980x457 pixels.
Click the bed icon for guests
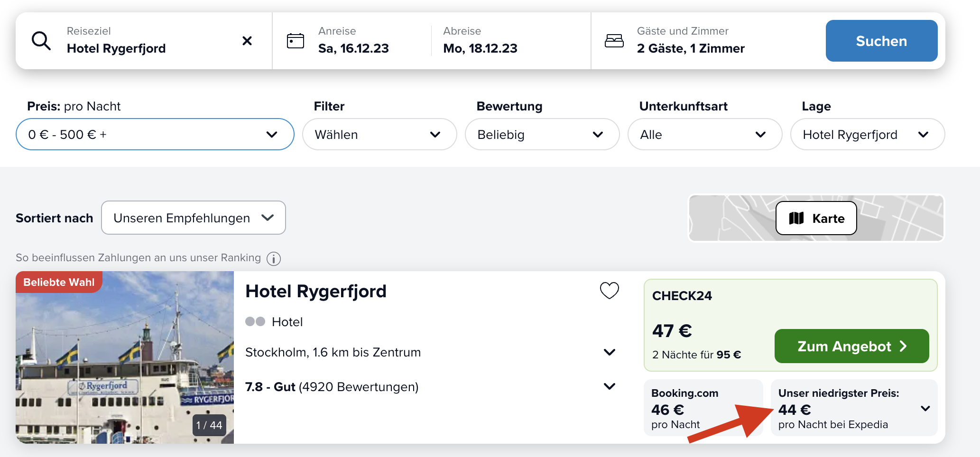(x=614, y=41)
